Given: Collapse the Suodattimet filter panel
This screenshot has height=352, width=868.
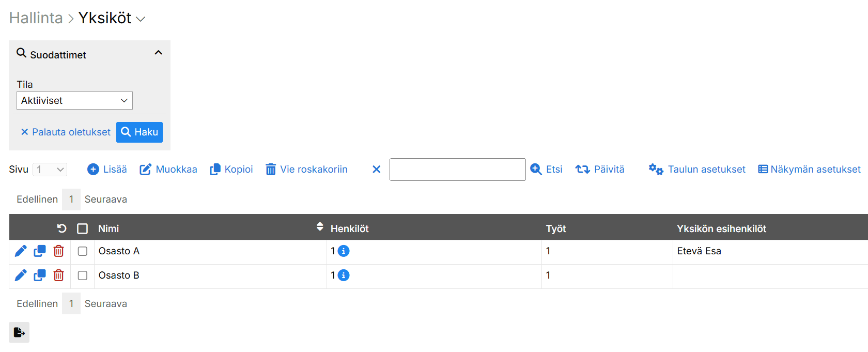Looking at the screenshot, I should pos(159,53).
